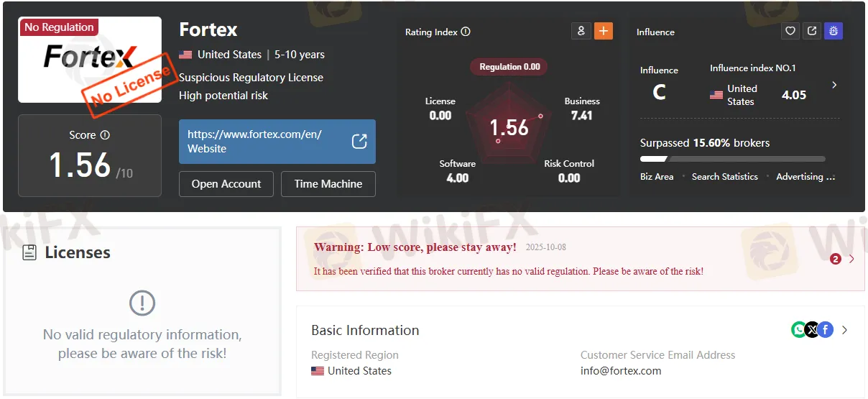Screen dimensions: 868x399
Task: Click the heart favorite icon in Influence panel
Action: tap(790, 31)
